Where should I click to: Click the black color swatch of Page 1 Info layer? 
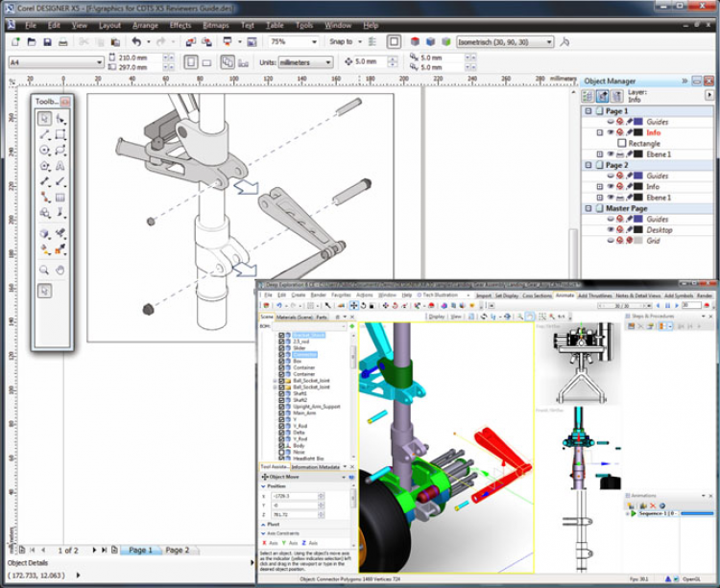[638, 132]
